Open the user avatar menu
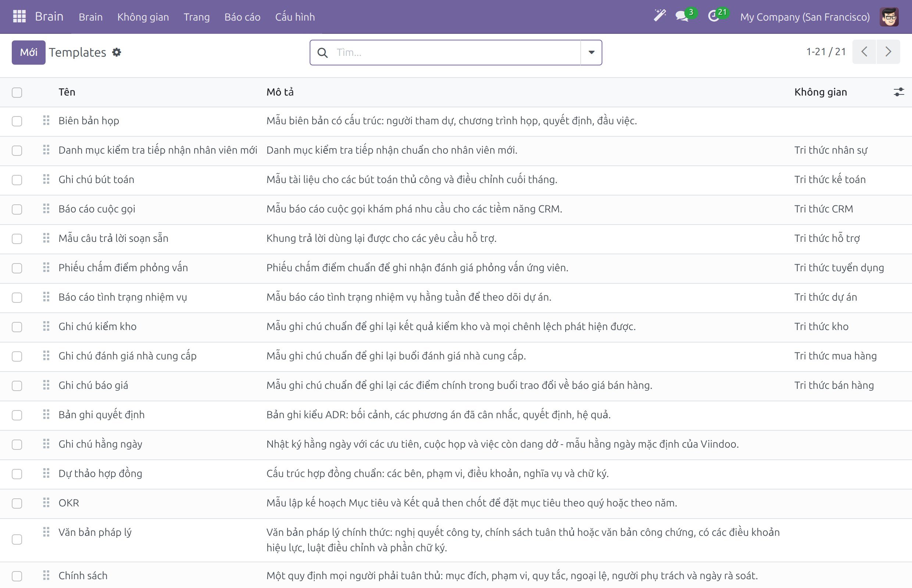This screenshot has width=912, height=588. coord(889,17)
